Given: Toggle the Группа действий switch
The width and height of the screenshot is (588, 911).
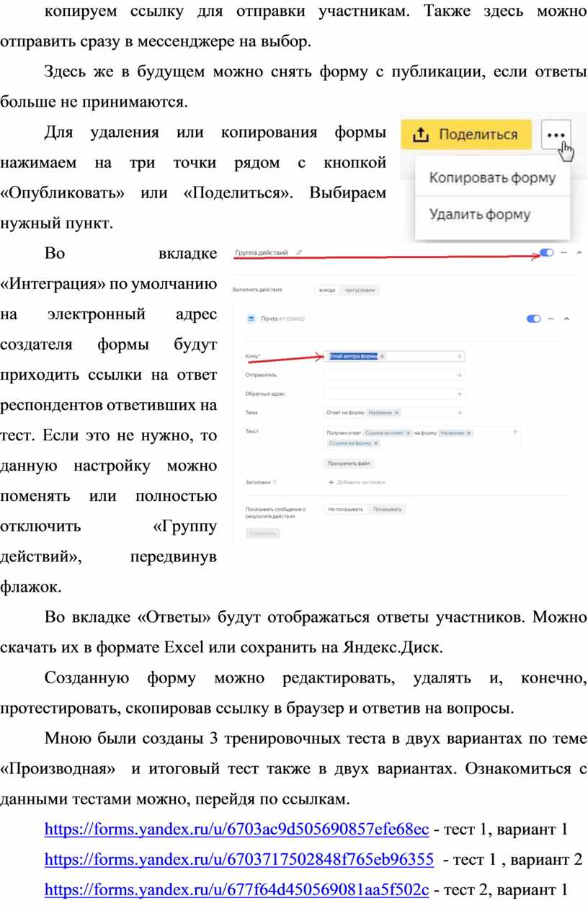Looking at the screenshot, I should (547, 253).
